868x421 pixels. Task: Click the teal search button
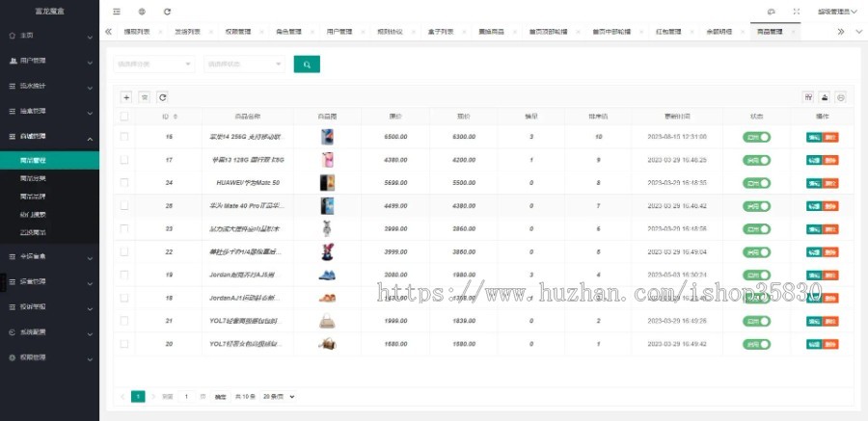(307, 65)
